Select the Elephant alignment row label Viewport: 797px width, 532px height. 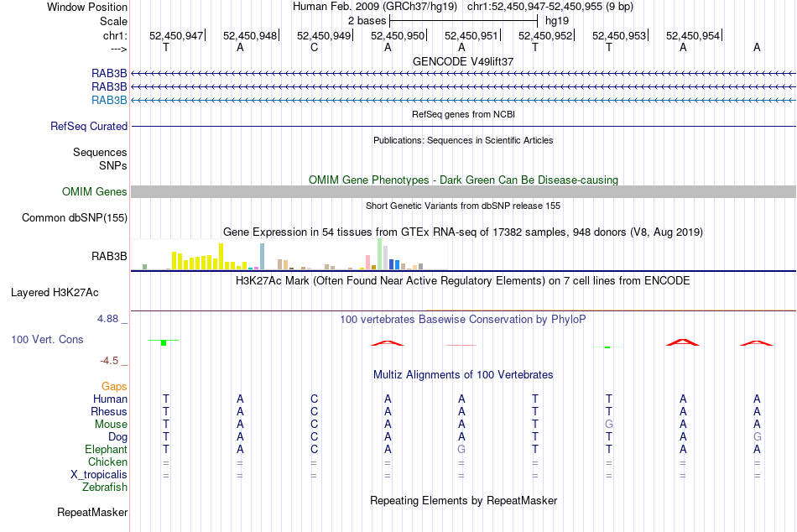(107, 449)
